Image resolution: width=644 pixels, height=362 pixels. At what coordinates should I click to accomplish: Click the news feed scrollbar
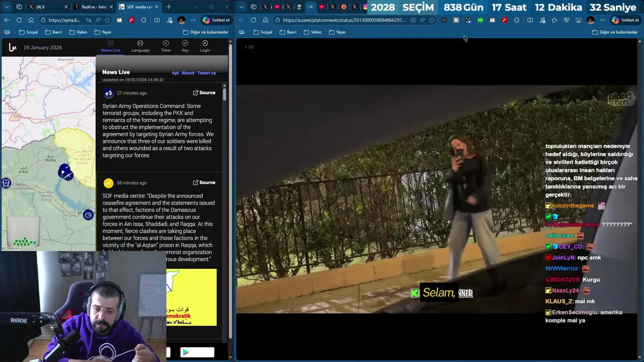pos(224,94)
